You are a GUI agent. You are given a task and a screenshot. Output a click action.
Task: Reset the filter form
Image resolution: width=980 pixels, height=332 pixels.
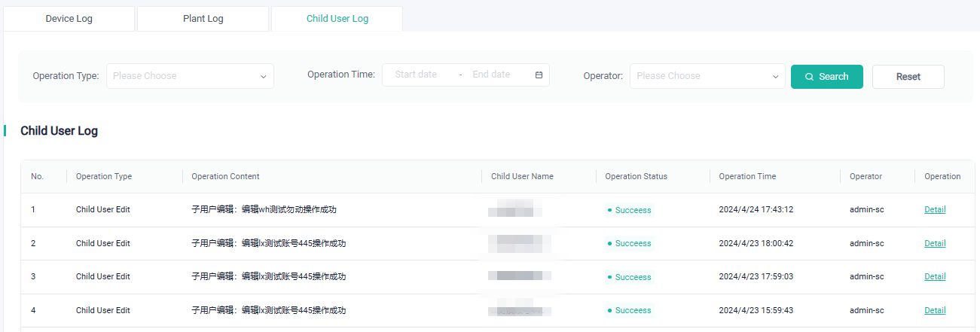908,76
